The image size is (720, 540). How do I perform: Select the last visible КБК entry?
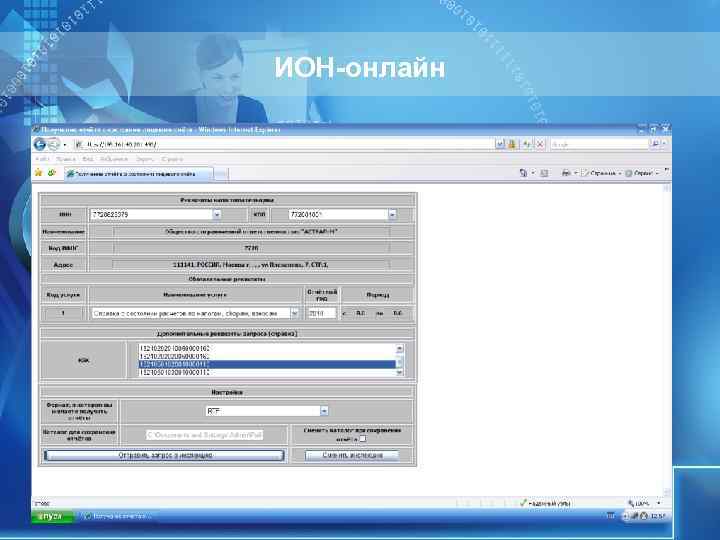coord(266,372)
